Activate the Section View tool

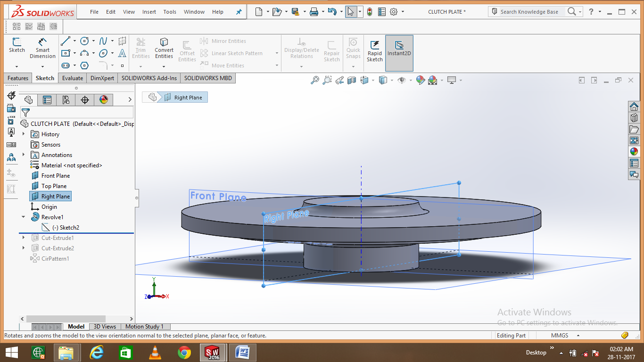(x=352, y=80)
